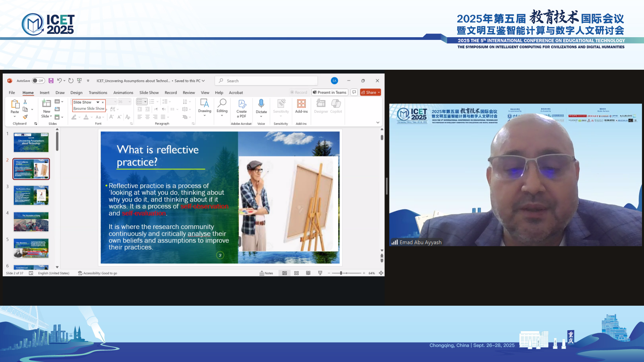Toggle Notes pane in status bar
The width and height of the screenshot is (644, 362).
(266, 273)
